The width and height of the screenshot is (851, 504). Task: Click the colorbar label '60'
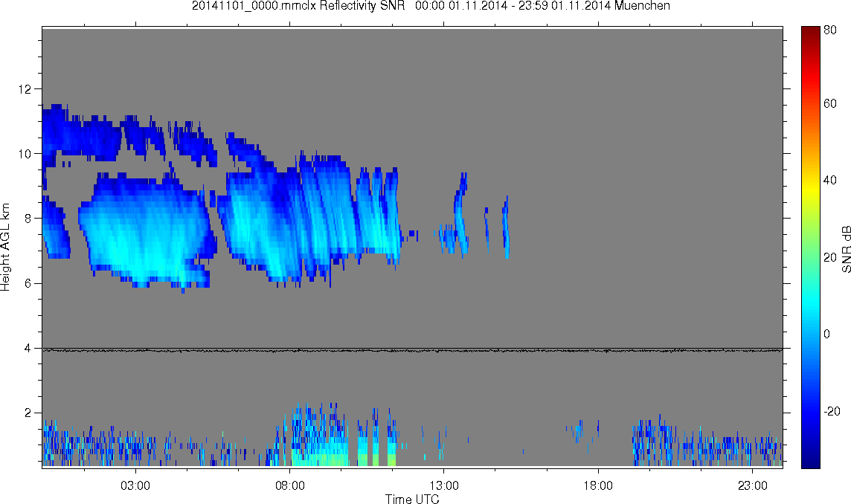(x=830, y=103)
